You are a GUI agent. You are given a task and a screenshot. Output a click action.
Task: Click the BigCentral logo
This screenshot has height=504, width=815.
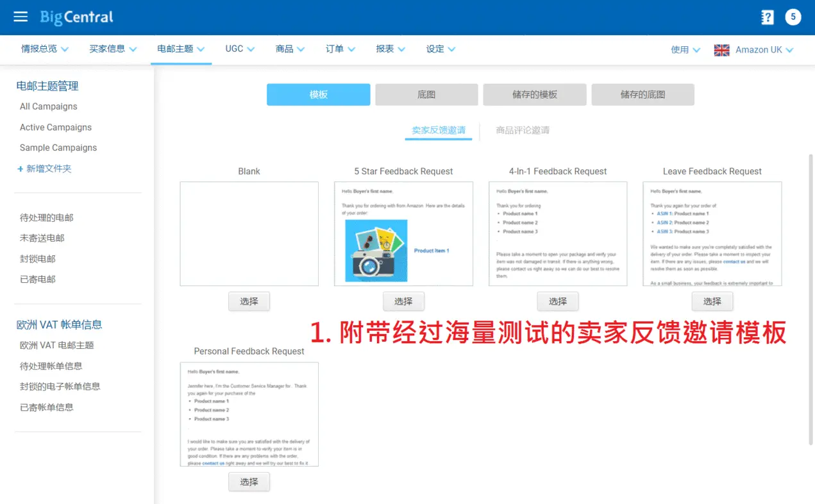(76, 17)
